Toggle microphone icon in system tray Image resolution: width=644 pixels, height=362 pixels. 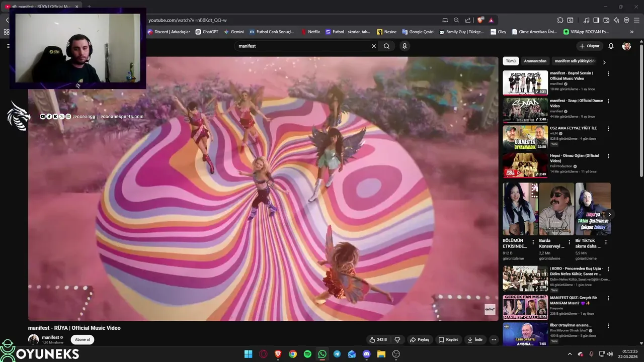(591, 354)
